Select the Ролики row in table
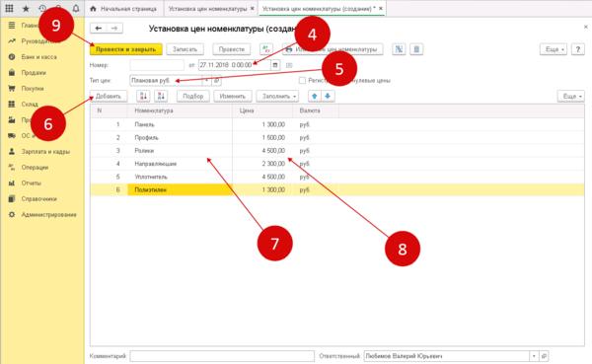This screenshot has width=592, height=364. [x=336, y=151]
